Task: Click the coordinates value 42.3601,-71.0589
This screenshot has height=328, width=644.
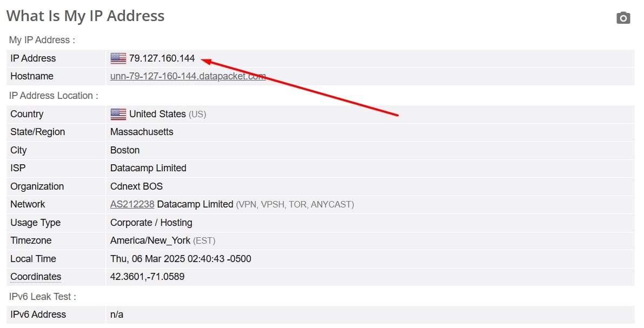Action: [147, 277]
